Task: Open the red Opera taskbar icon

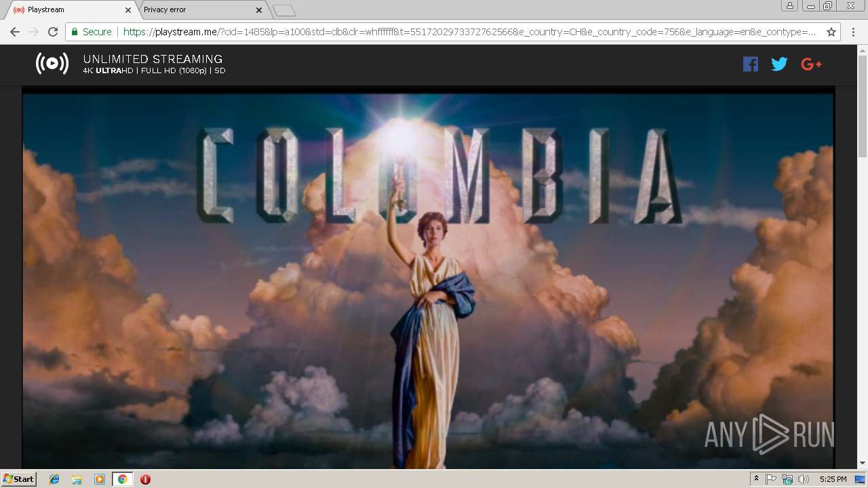Action: [145, 479]
